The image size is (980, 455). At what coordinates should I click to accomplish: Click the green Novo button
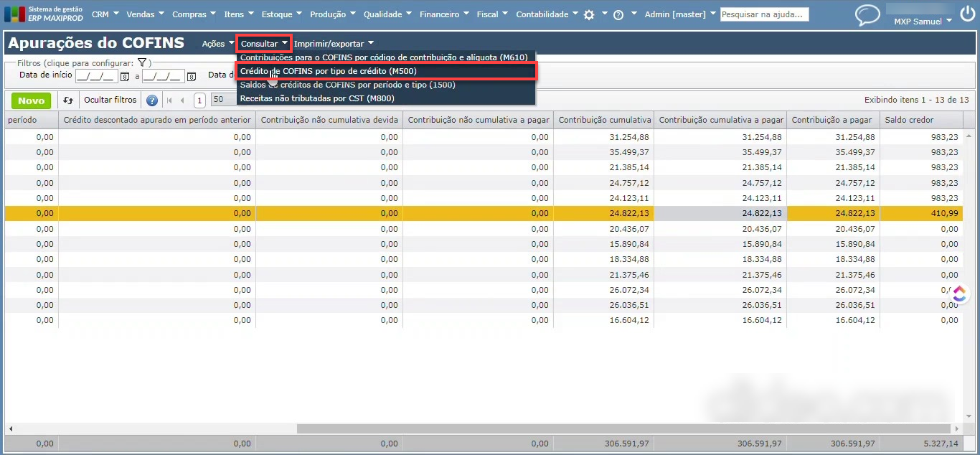pos(31,100)
